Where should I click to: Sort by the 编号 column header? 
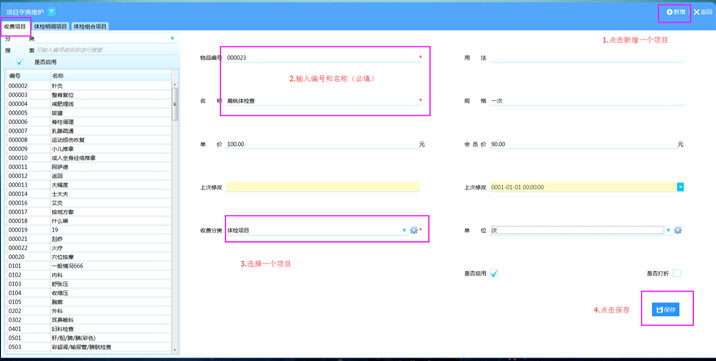point(28,76)
